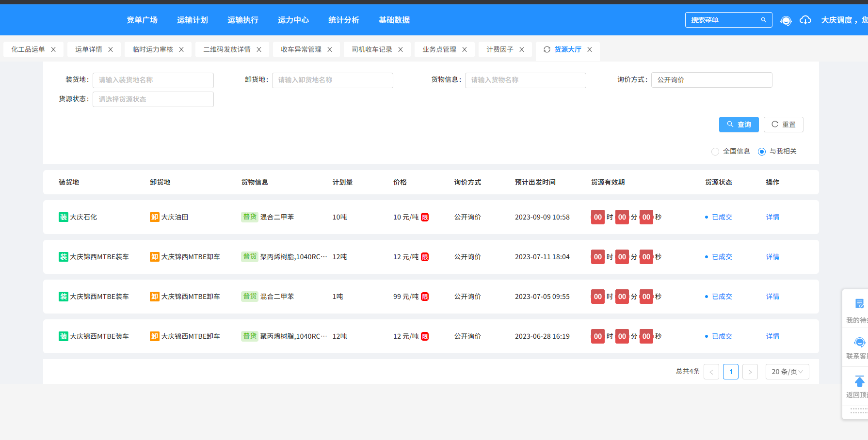Click the 价格 column header

coord(400,182)
